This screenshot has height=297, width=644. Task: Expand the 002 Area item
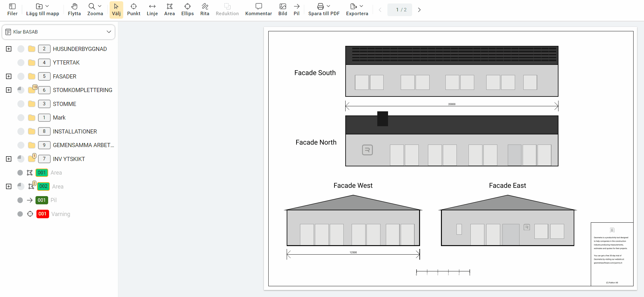pyautogui.click(x=9, y=186)
